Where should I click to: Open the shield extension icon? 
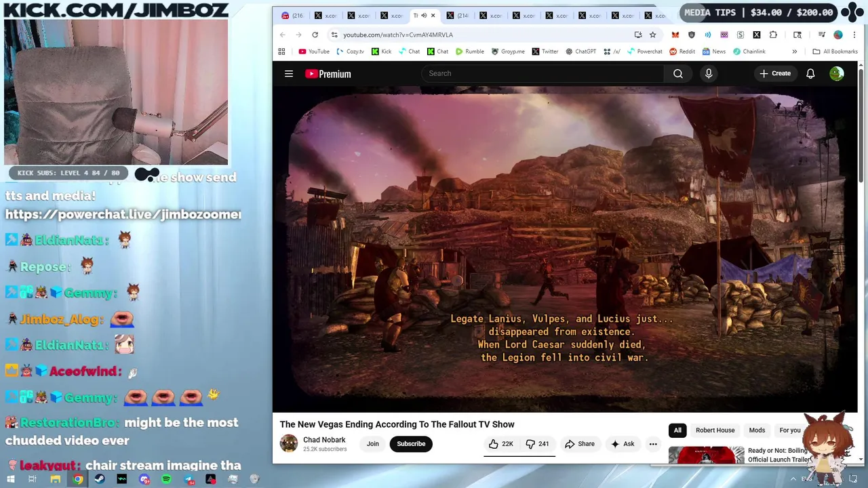coord(692,35)
